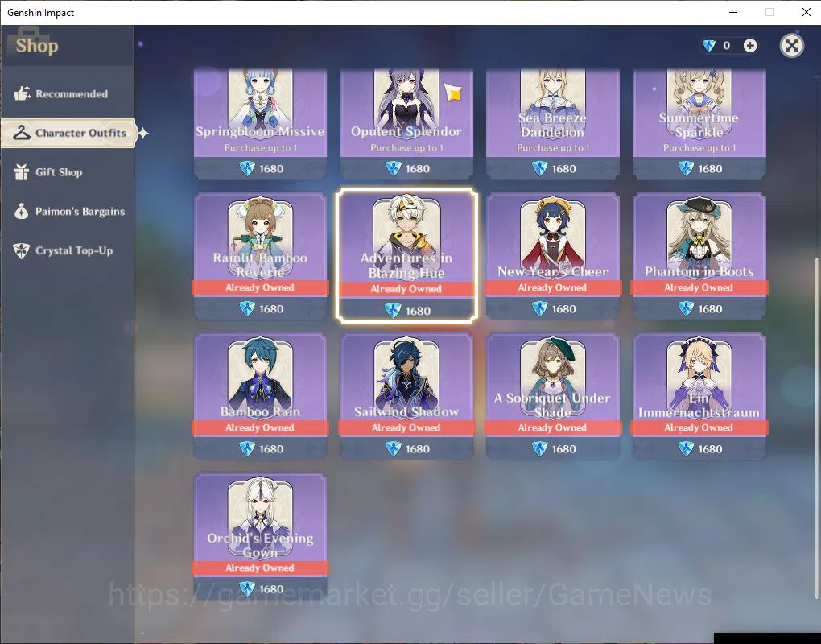Close the shop with the X button
Screen dimensions: 821x644
[792, 46]
